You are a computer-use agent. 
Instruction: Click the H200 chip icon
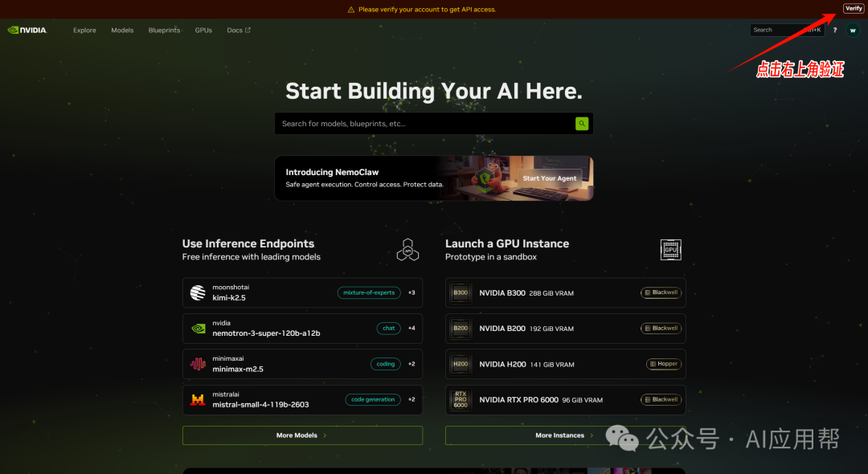pyautogui.click(x=461, y=364)
